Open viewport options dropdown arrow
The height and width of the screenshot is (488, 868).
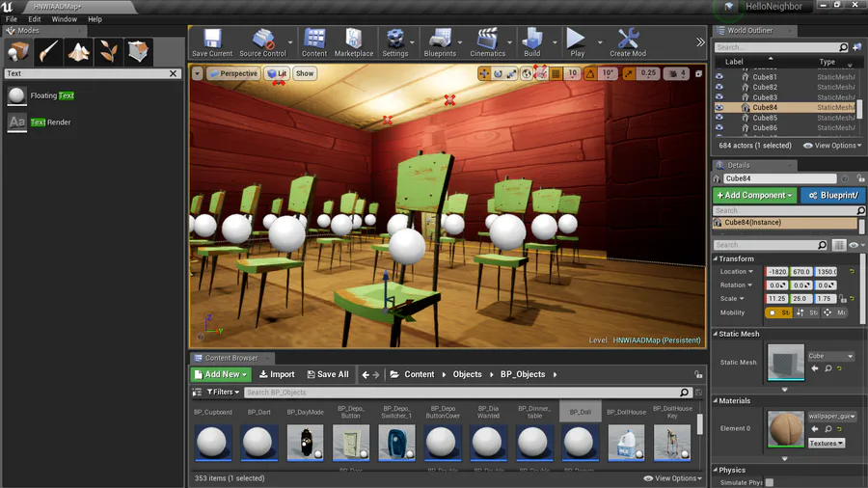click(197, 73)
